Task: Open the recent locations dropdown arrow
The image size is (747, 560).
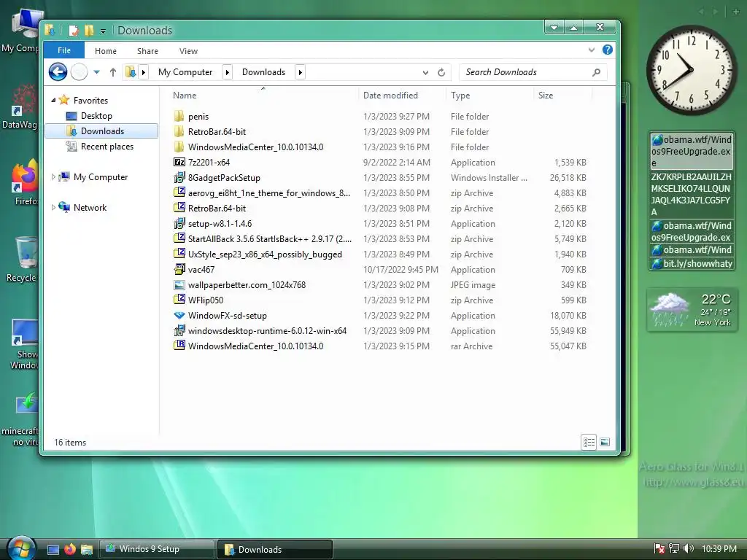Action: 97,72
